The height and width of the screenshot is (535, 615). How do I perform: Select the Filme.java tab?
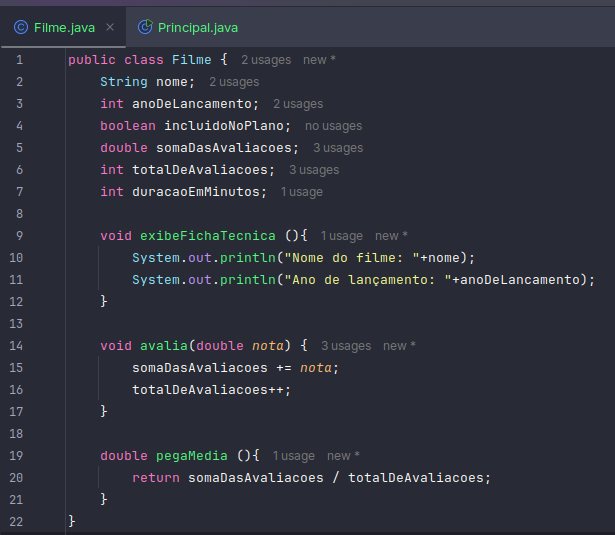coord(64,27)
